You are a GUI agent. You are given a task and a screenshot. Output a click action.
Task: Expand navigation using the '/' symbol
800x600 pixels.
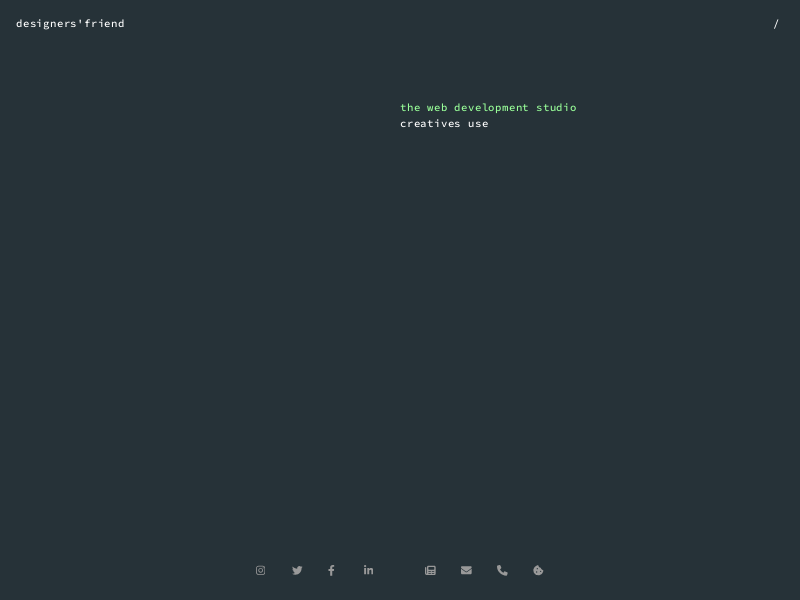[x=775, y=24]
